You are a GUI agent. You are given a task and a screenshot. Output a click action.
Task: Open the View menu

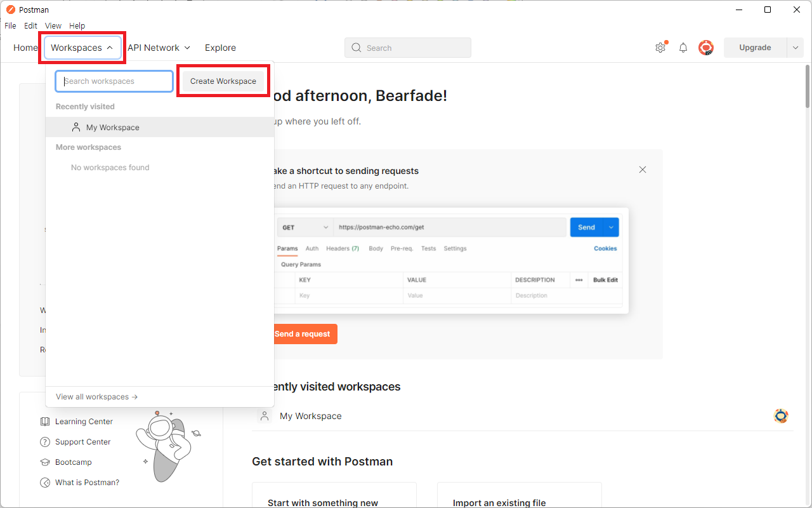pyautogui.click(x=53, y=26)
